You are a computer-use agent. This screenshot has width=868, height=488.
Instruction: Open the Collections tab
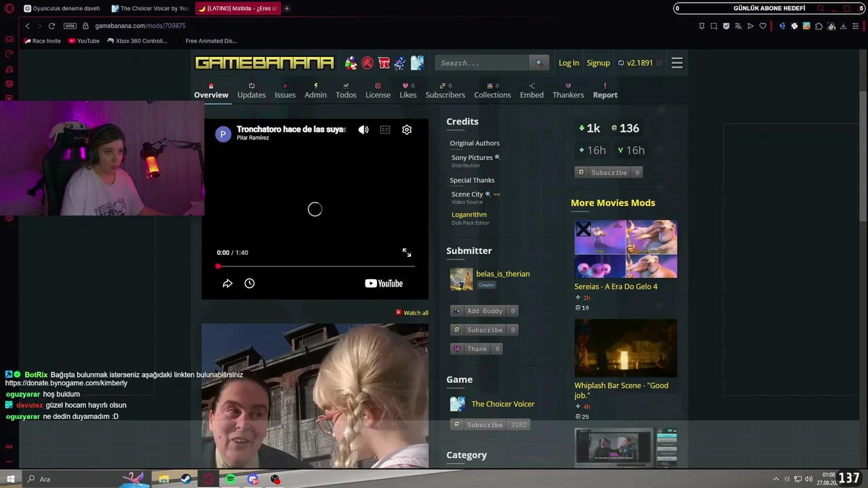click(492, 91)
